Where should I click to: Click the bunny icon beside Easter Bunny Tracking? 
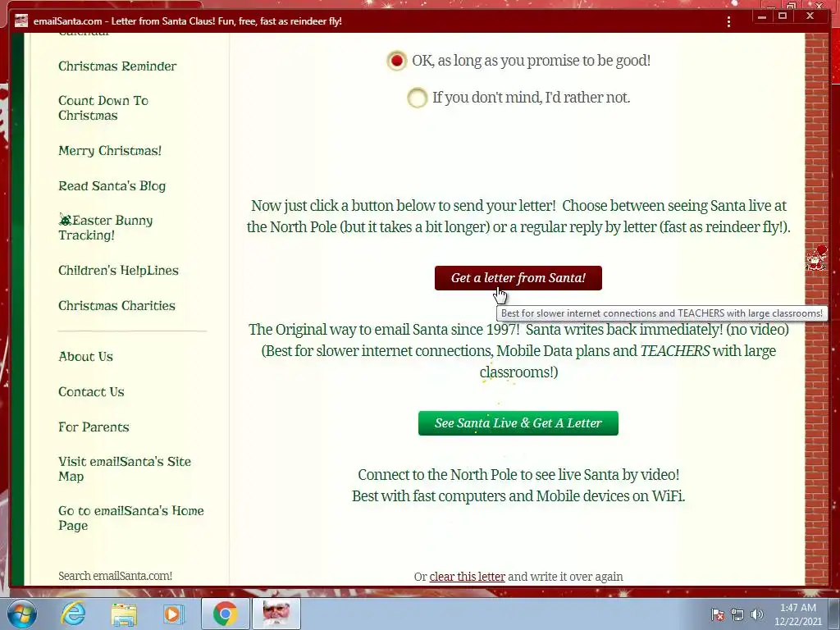65,220
